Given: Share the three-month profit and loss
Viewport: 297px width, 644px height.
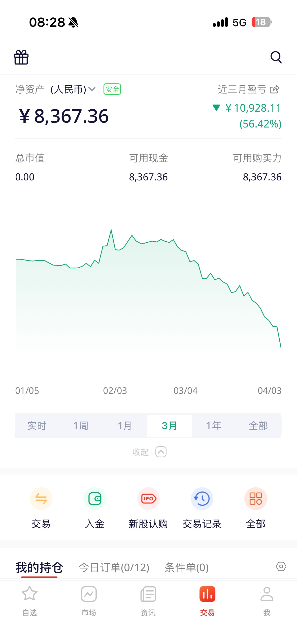Looking at the screenshot, I should coord(275,89).
